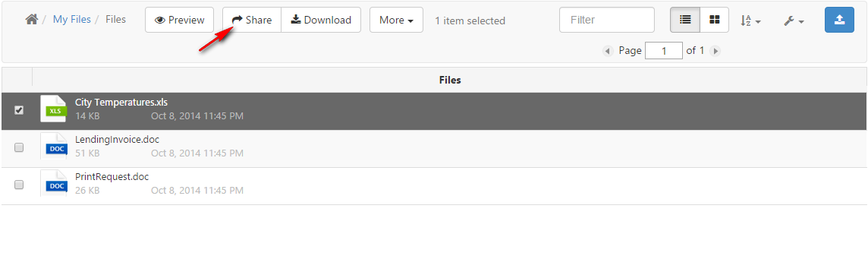Click the blue upload button
Screen dimensions: 868x275
pyautogui.click(x=839, y=20)
